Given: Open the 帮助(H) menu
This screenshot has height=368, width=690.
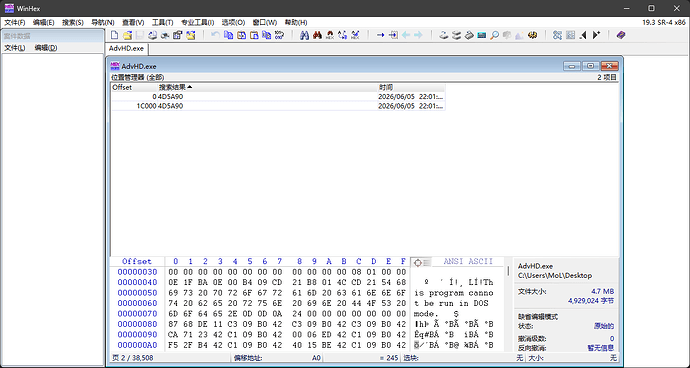Looking at the screenshot, I should click(296, 22).
